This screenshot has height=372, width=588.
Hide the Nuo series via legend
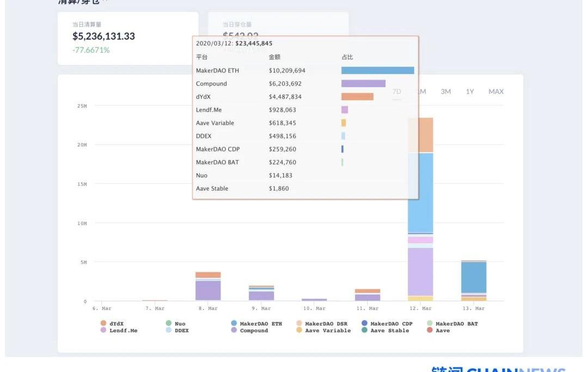175,323
